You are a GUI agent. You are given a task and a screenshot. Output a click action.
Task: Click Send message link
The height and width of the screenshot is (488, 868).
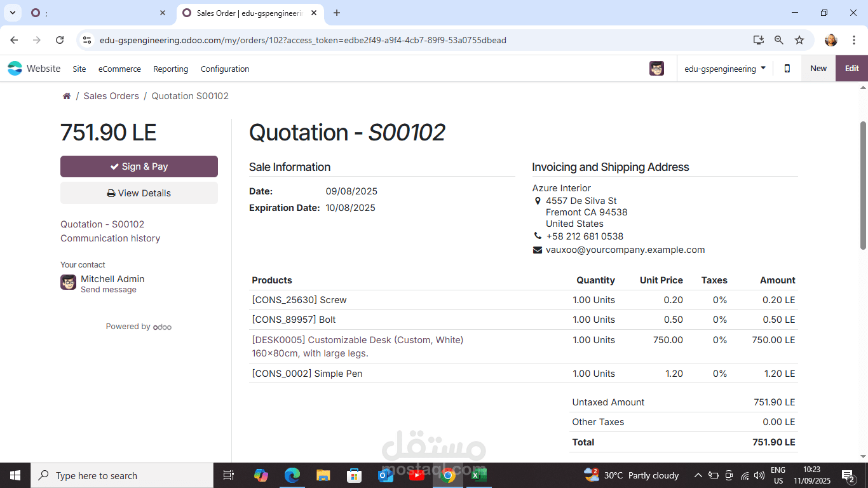click(x=109, y=290)
